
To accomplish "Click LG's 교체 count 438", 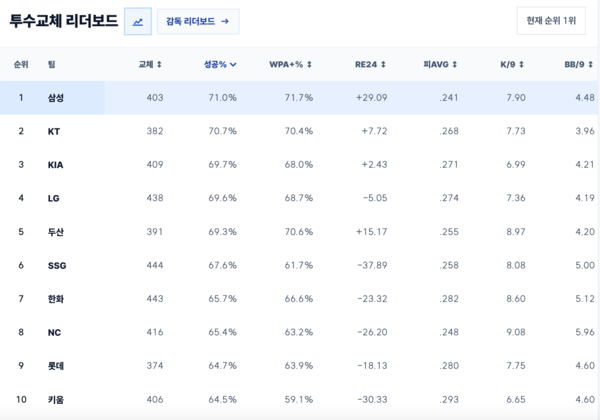I will point(155,198).
